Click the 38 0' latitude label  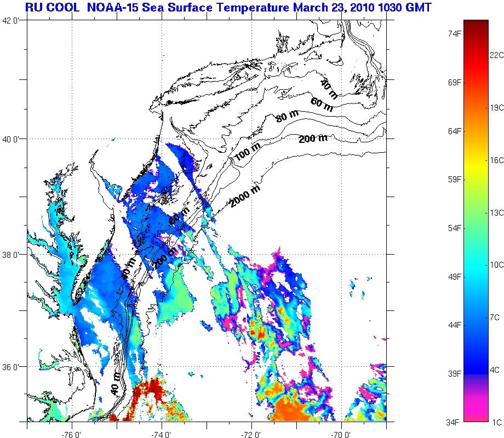click(12, 255)
